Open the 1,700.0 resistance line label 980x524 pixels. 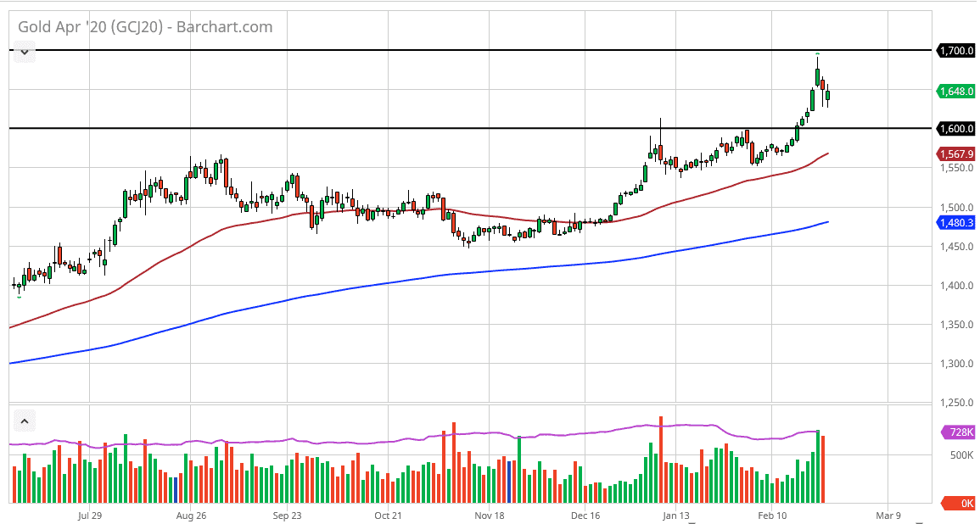pyautogui.click(x=956, y=50)
